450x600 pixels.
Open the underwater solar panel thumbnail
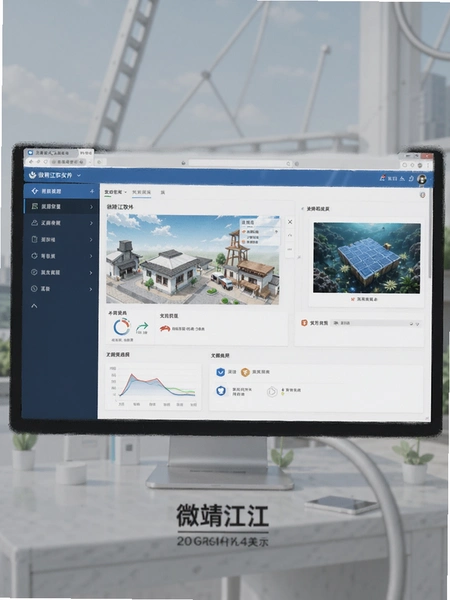(x=367, y=258)
